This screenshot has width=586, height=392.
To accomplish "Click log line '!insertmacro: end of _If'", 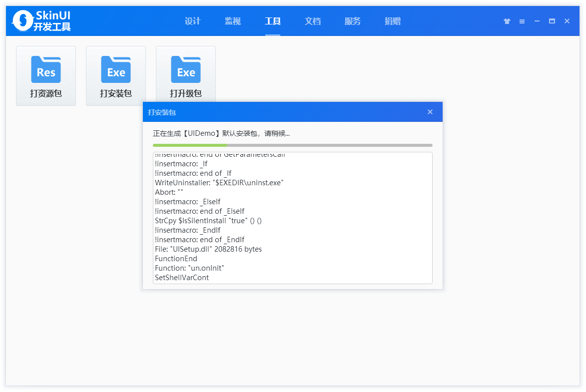I will [x=193, y=173].
